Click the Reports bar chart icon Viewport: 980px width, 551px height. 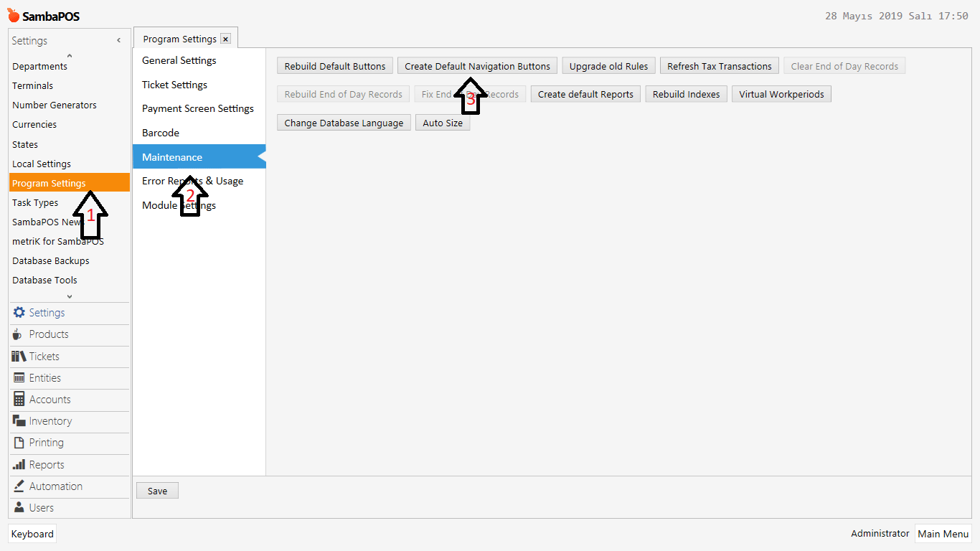[x=18, y=464]
